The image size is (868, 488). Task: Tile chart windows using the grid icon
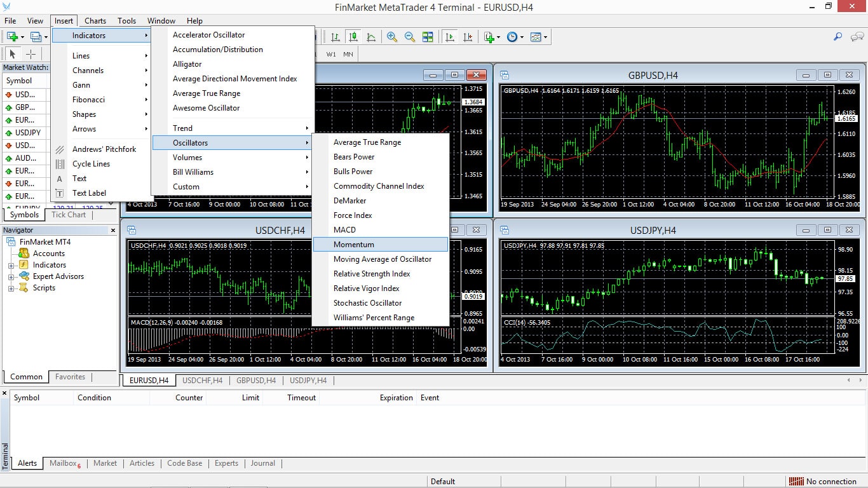(428, 37)
